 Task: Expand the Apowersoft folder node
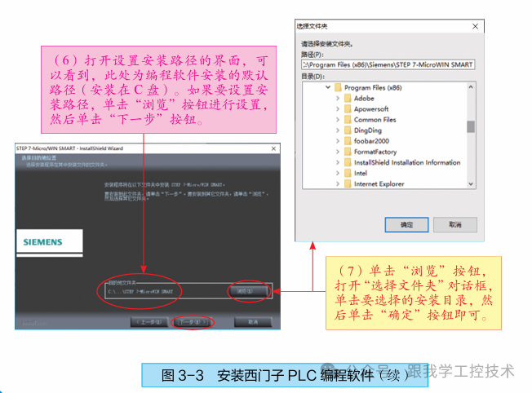pyautogui.click(x=338, y=109)
